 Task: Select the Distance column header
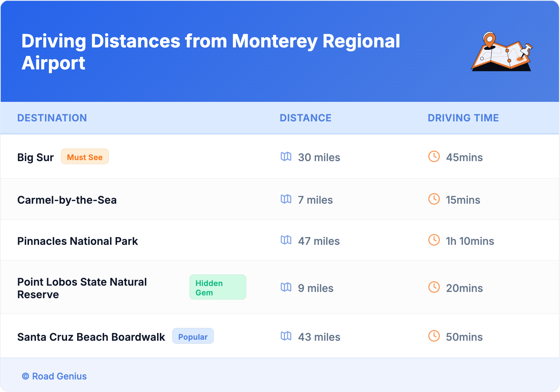tap(305, 118)
